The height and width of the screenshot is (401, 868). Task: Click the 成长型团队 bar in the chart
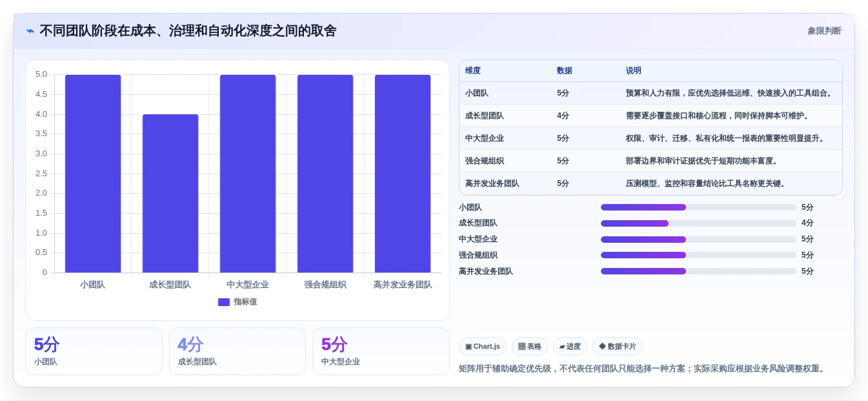(x=170, y=194)
